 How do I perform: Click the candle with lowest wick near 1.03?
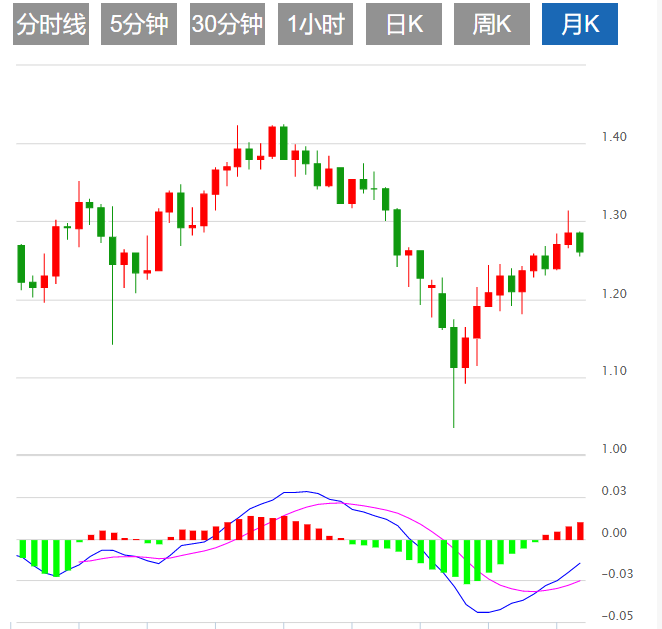pos(454,347)
